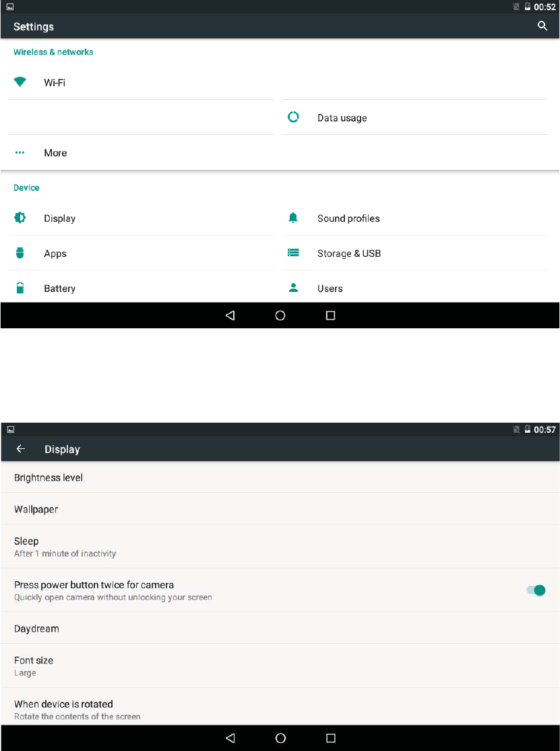
Task: Open Wallpaper option
Action: pyautogui.click(x=280, y=509)
